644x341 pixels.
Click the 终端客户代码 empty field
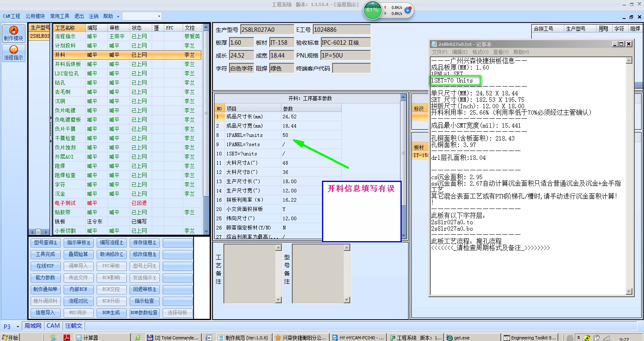[351, 68]
